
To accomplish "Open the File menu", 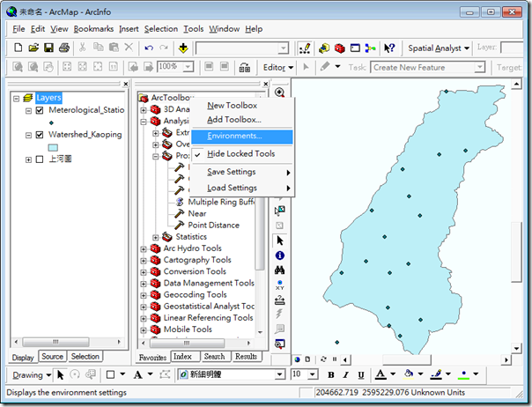I will click(x=18, y=29).
